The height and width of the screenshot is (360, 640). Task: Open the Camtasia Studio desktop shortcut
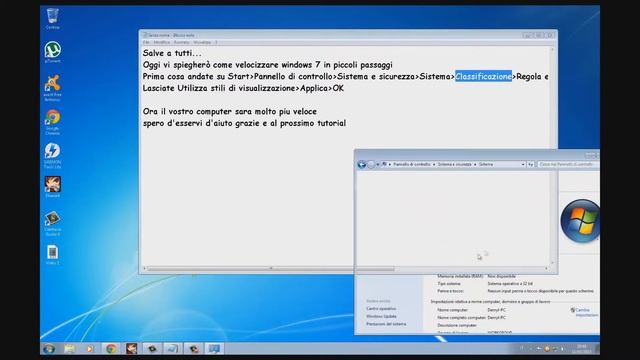[52, 223]
